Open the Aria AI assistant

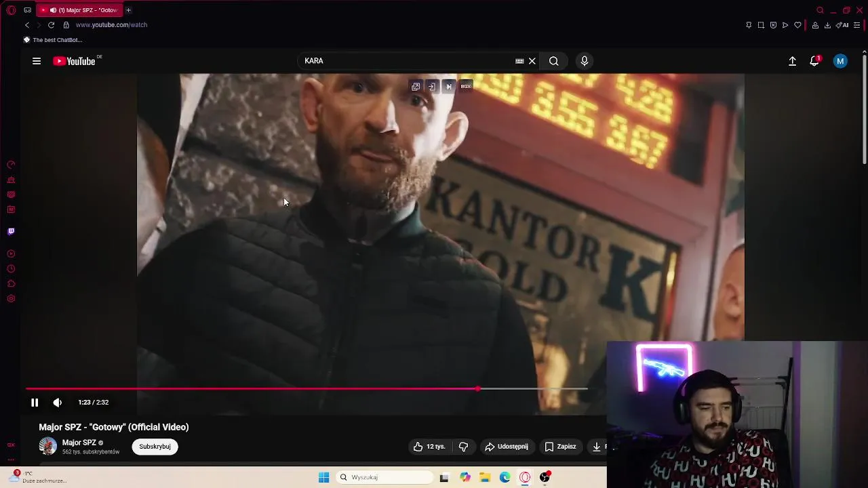tap(842, 25)
